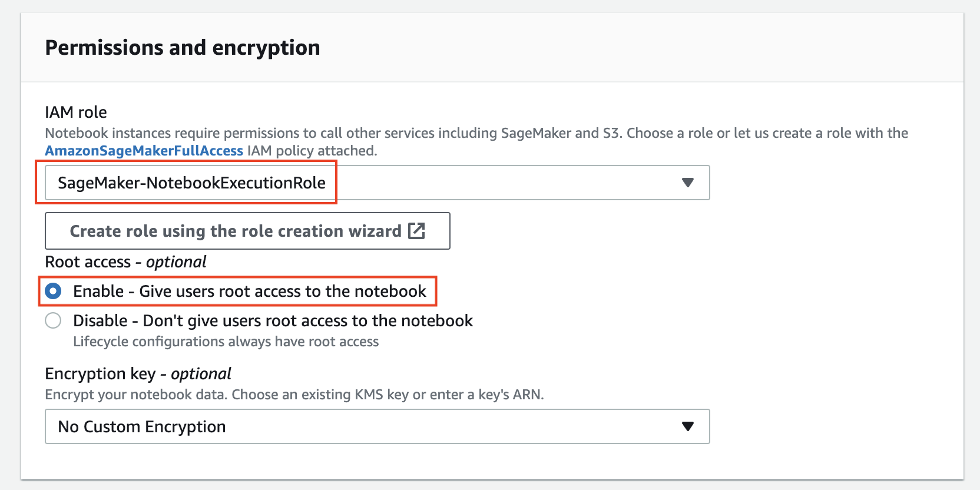The width and height of the screenshot is (980, 490).
Task: Select the SageMaker-NotebookExecutionRole field text
Action: pyautogui.click(x=191, y=183)
